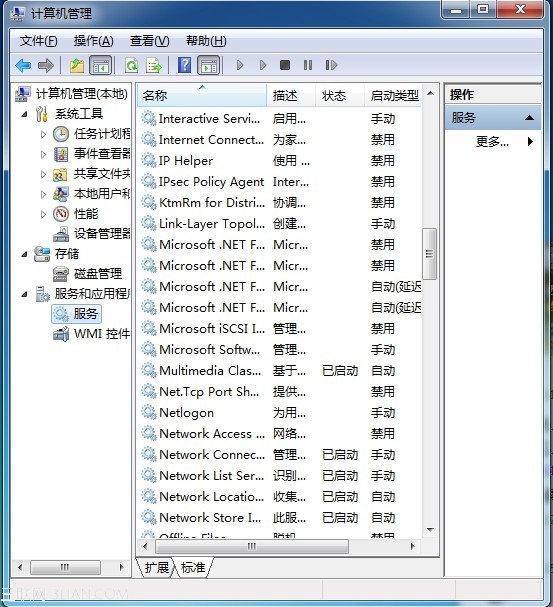Image resolution: width=553 pixels, height=607 pixels.
Task: Sort by the 描述 column header
Action: [x=291, y=95]
